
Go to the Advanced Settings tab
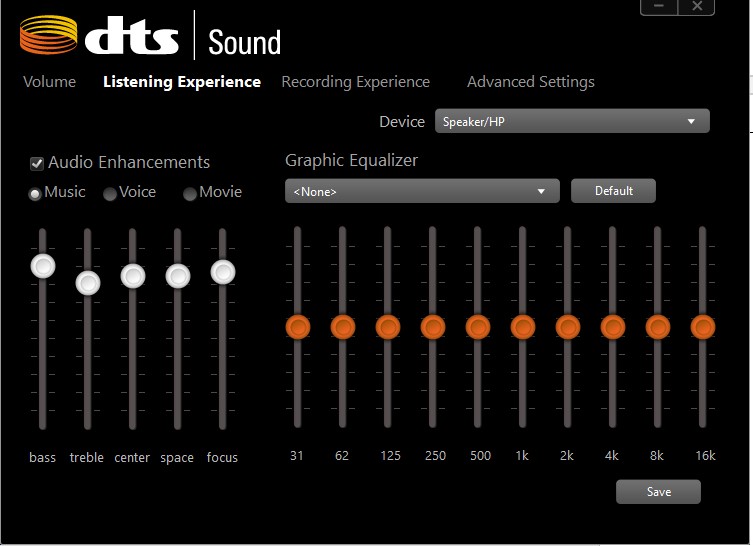click(x=530, y=82)
